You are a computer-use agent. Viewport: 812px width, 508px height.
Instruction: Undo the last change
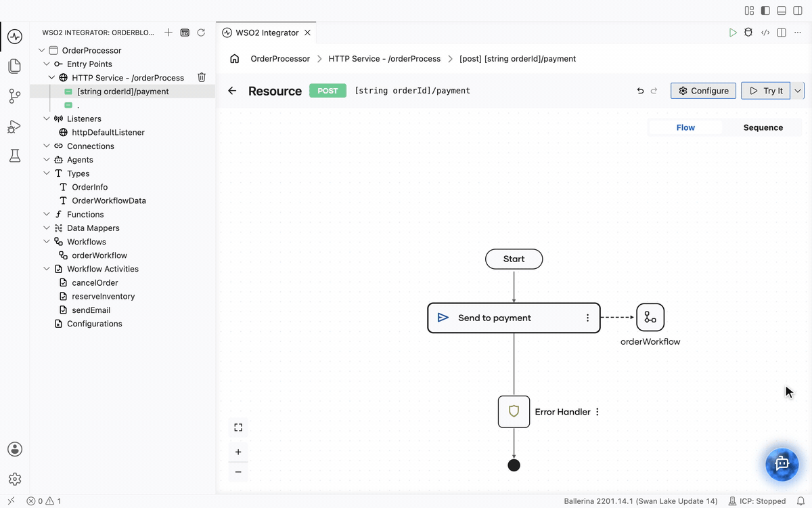click(x=640, y=91)
